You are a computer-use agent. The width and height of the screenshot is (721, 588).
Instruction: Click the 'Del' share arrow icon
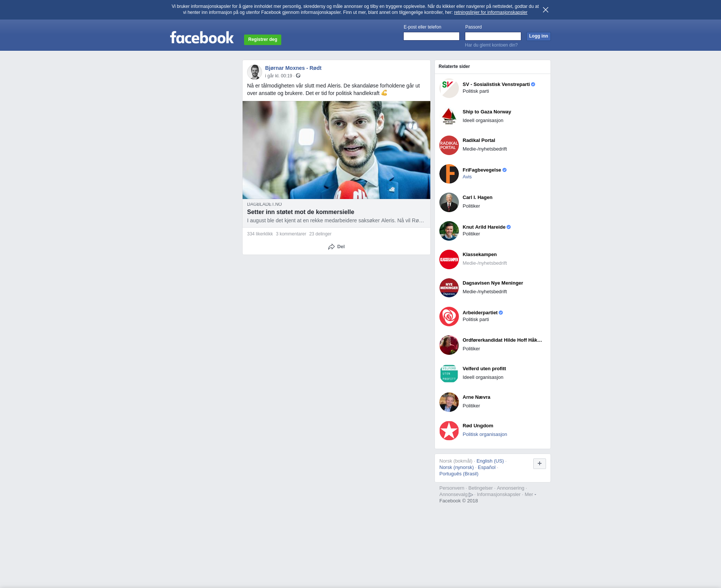pos(332,247)
